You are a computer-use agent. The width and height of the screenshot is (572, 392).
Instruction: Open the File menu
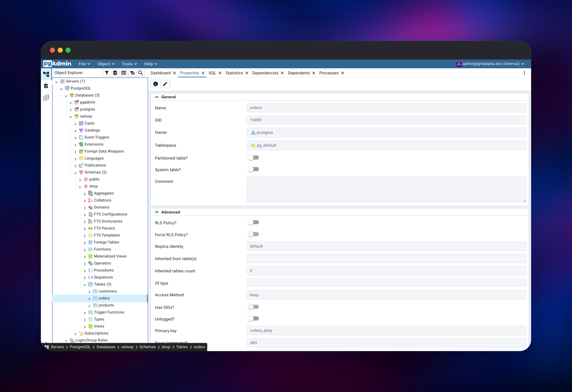tap(84, 64)
